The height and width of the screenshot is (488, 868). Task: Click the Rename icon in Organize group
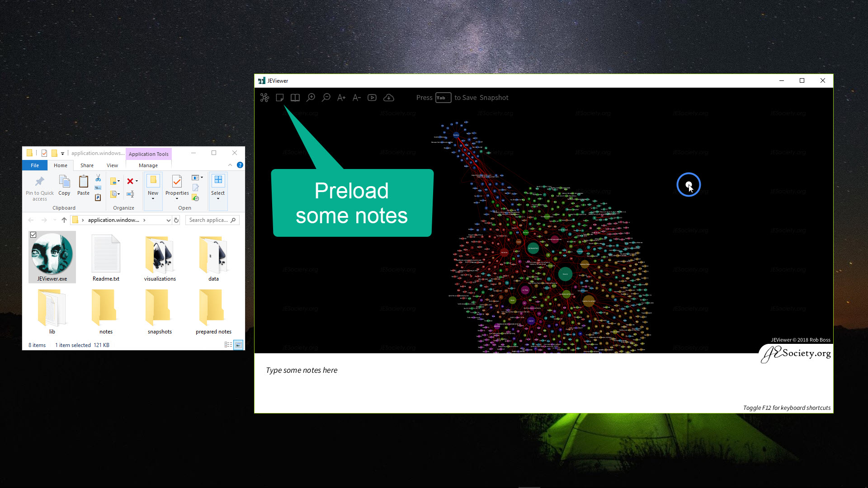coord(130,194)
